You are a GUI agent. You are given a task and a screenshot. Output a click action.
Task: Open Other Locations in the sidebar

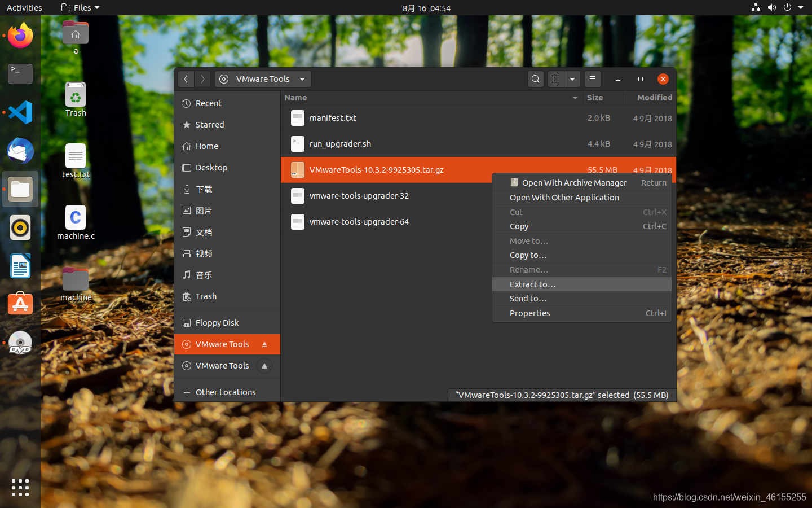coord(227,392)
